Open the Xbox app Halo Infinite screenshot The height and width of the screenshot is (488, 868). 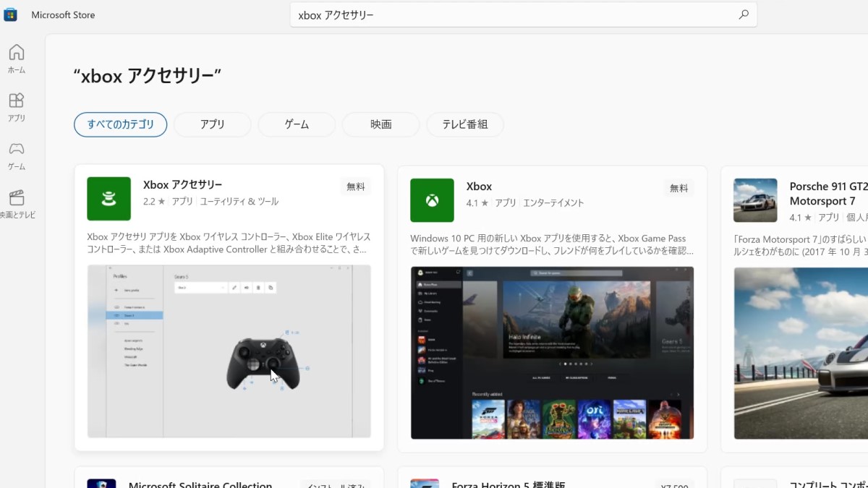tap(552, 353)
